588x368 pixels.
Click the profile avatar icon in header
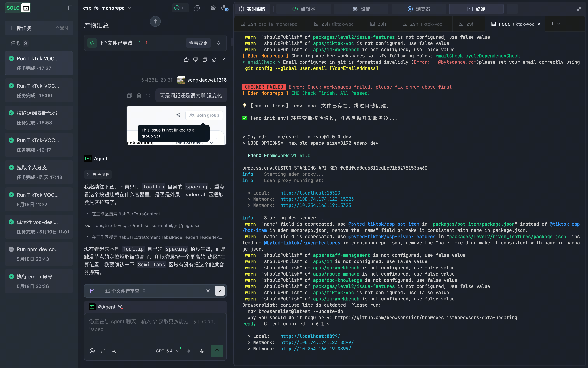(225, 8)
